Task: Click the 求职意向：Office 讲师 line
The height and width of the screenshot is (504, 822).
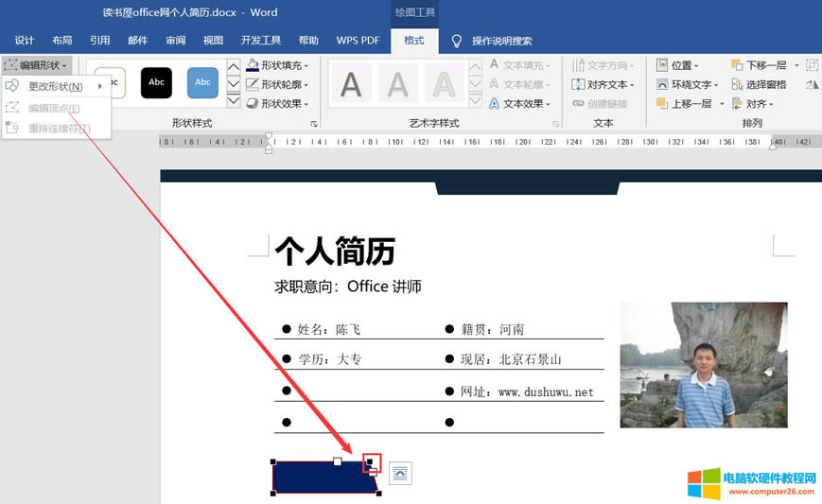Action: click(x=347, y=287)
